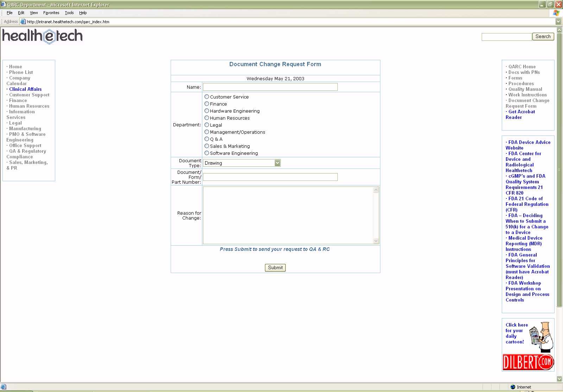Viewport: 563px width, 392px height.
Task: Click the page icon in address bar
Action: 23,21
